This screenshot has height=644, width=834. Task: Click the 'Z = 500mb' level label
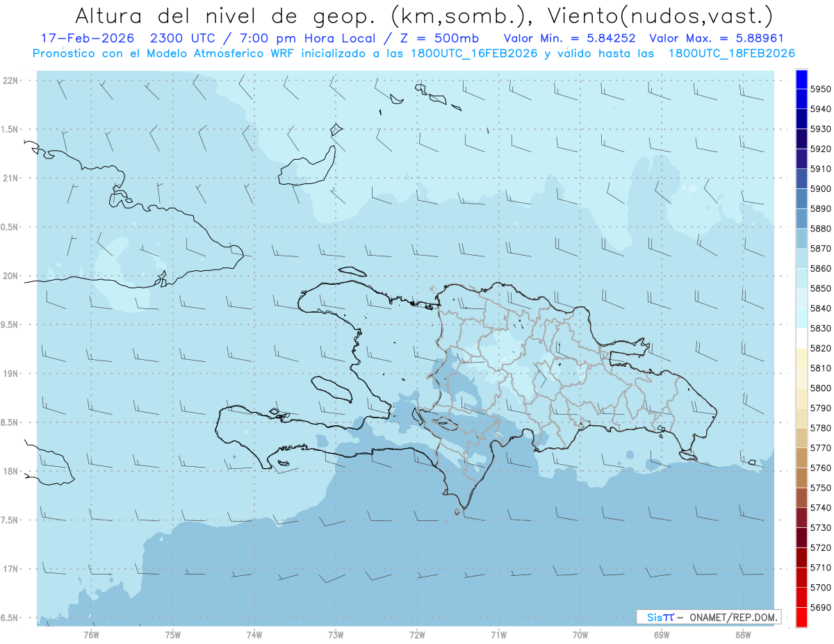pos(437,38)
